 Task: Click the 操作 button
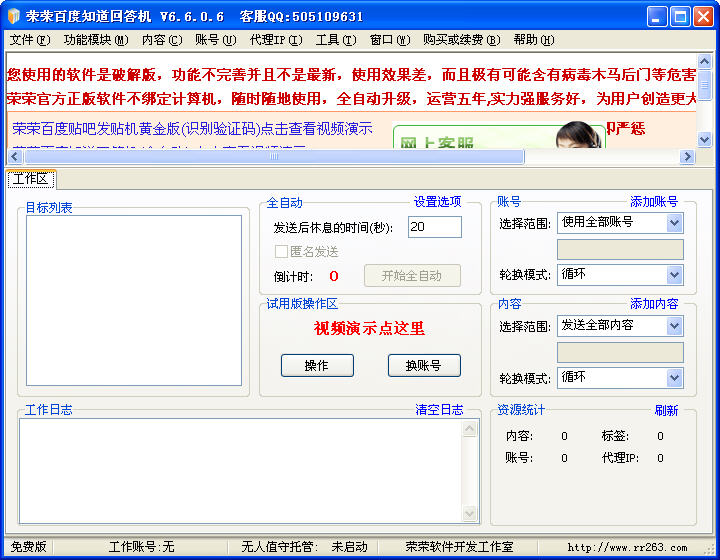317,365
